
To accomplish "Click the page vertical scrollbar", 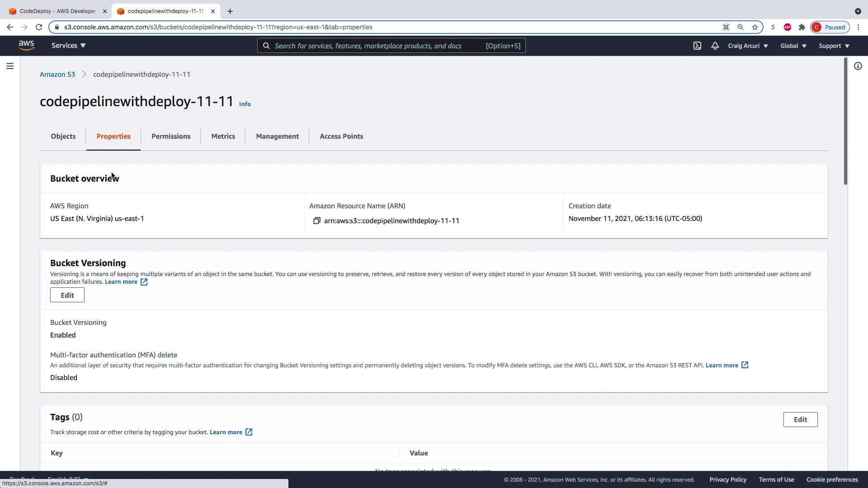I will 845,122.
